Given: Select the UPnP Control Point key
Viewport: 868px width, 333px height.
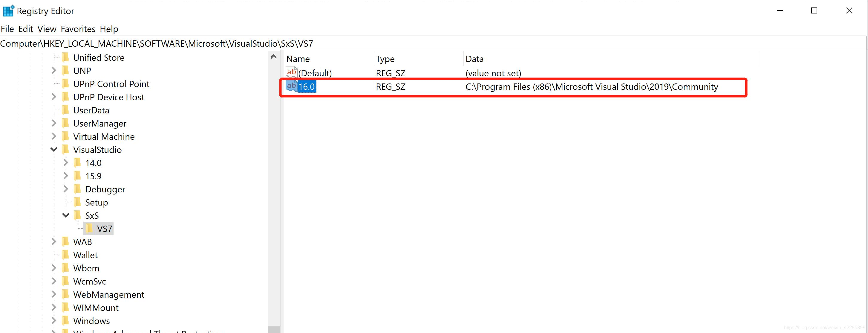Looking at the screenshot, I should 111,84.
